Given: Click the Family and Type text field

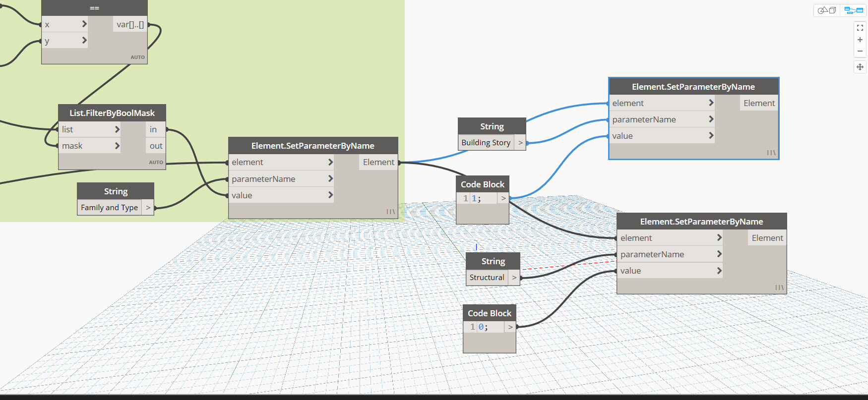Looking at the screenshot, I should (x=110, y=208).
